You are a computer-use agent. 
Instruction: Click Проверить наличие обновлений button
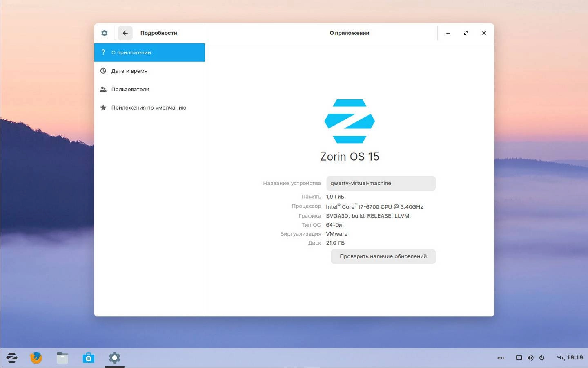[383, 256]
